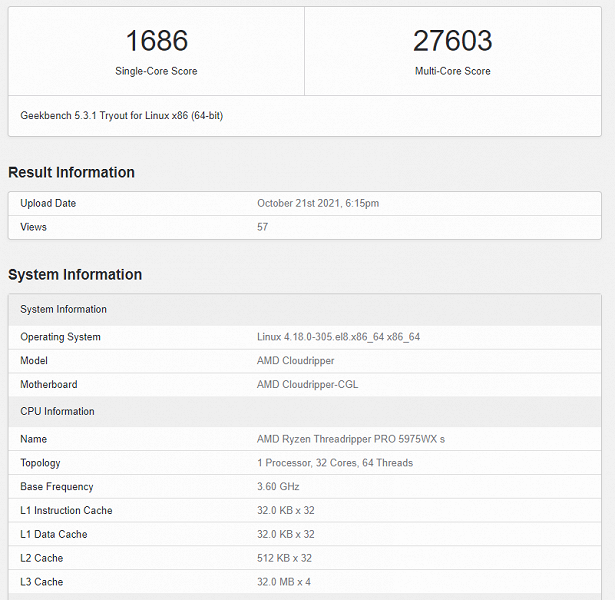Click the System Information main heading
The height and width of the screenshot is (600, 615).
pos(75,275)
